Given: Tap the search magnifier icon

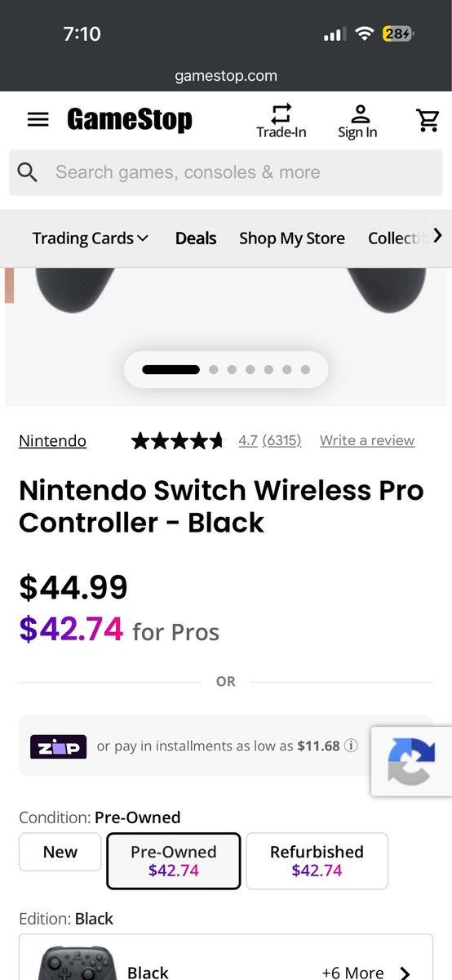Looking at the screenshot, I should [28, 172].
